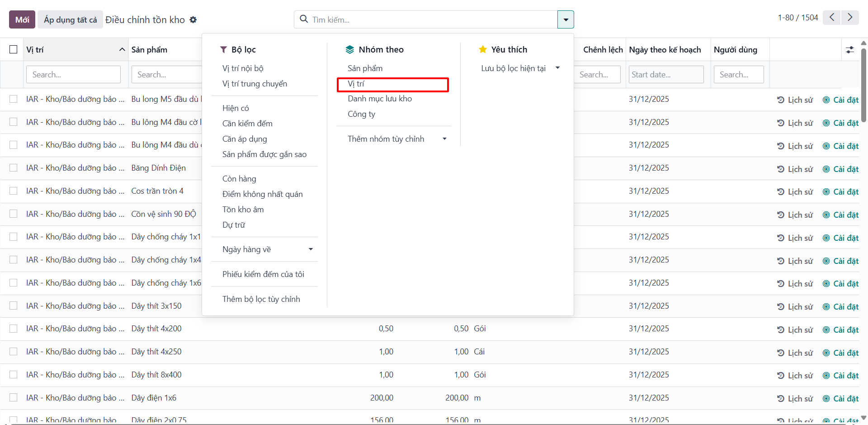Go to the previous page arrow

tap(831, 18)
